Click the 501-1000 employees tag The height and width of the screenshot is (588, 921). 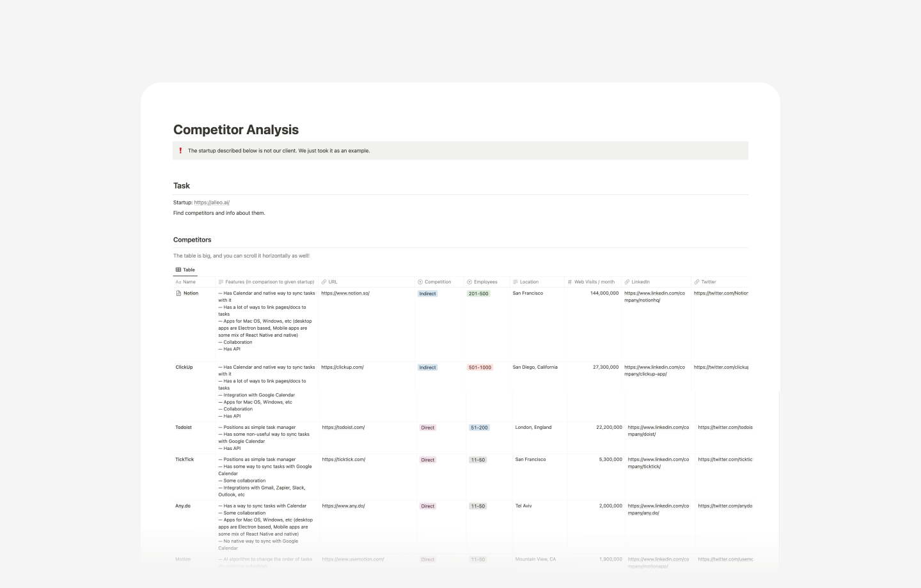tap(480, 367)
